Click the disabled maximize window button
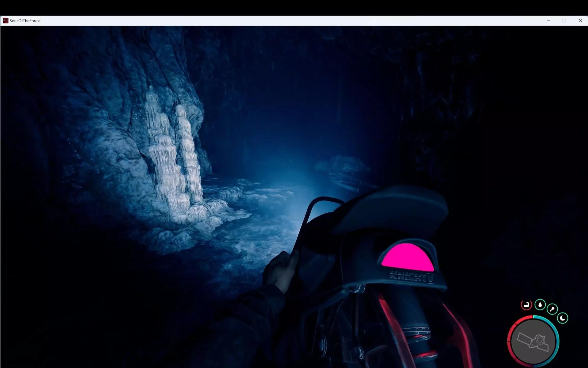Viewport: 588px width, 368px height. 564,21
